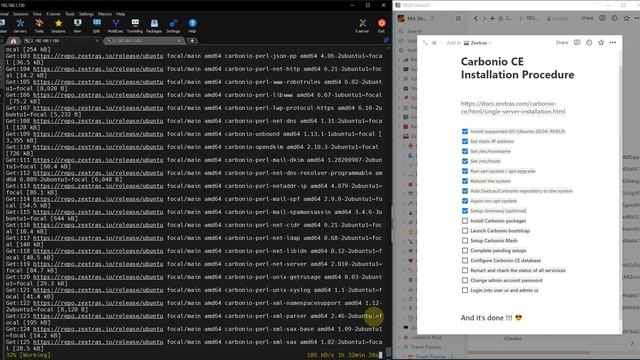Click Share in the page popup
The height and width of the screenshot is (360, 640).
562,42
